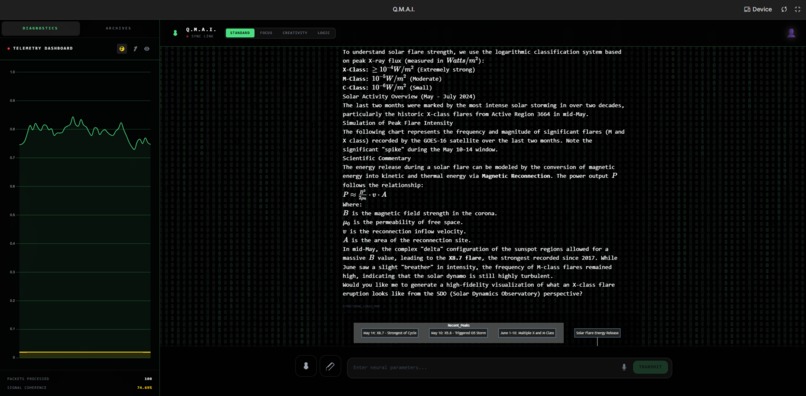Click the microphone icon in input field
806x396 pixels.
[x=624, y=367]
